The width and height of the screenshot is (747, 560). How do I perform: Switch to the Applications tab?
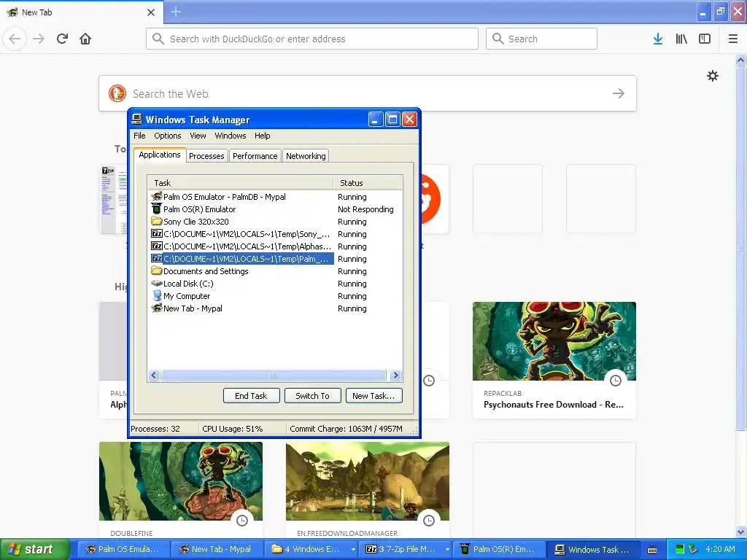pyautogui.click(x=160, y=155)
